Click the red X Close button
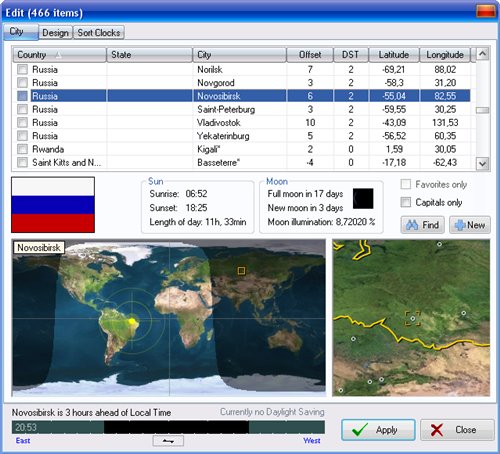This screenshot has width=500, height=454. (x=457, y=430)
